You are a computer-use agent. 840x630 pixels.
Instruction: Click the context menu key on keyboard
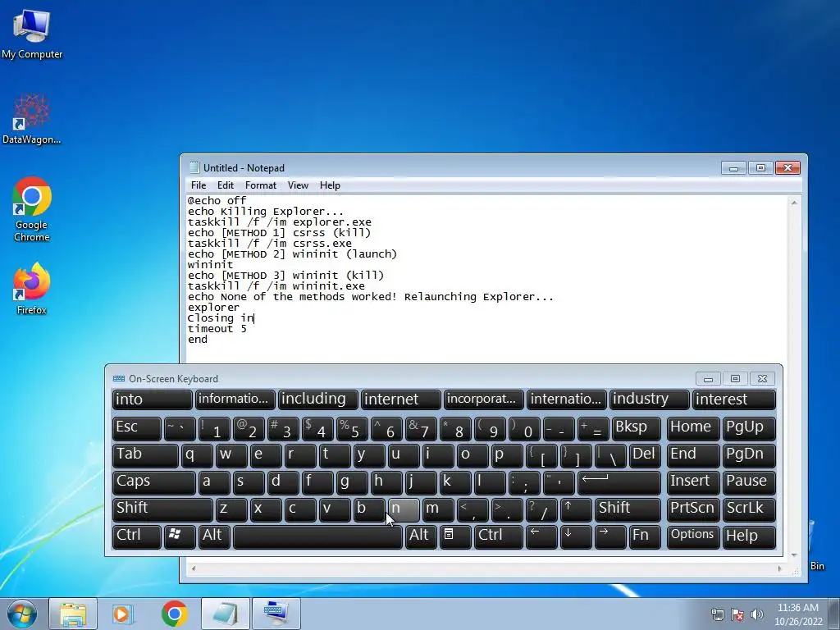coord(454,536)
